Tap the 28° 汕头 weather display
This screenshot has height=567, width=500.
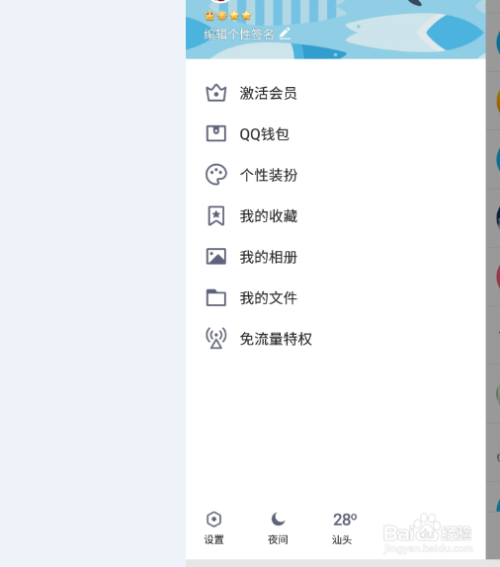[344, 528]
